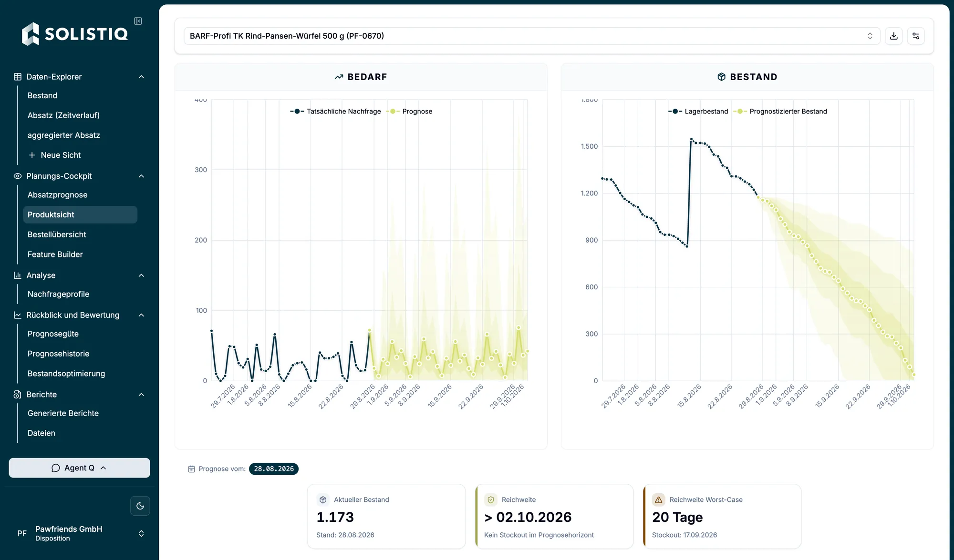Collapse the sidebar panel icon
Image resolution: width=954 pixels, height=560 pixels.
click(138, 21)
